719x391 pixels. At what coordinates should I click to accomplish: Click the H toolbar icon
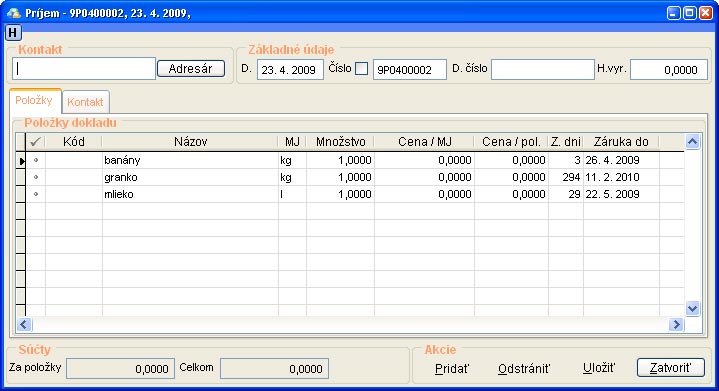(x=12, y=33)
